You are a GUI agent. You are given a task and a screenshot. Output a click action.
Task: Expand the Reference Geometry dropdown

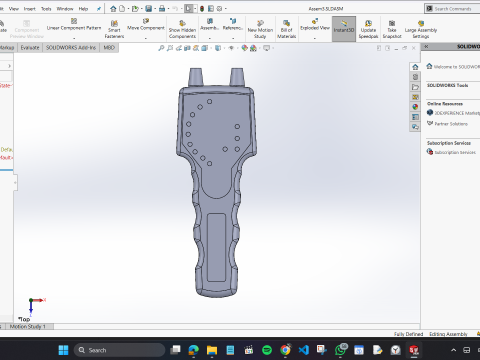[x=233, y=38]
